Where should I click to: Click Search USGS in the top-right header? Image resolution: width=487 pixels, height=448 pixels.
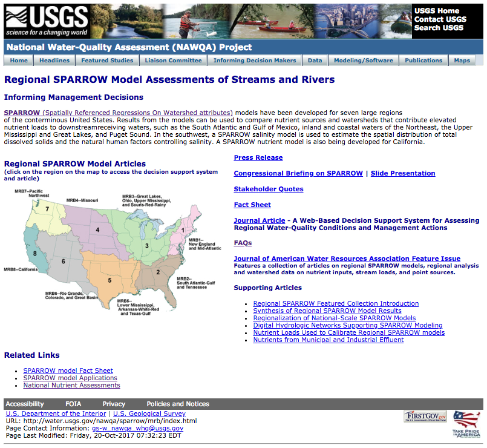point(438,27)
